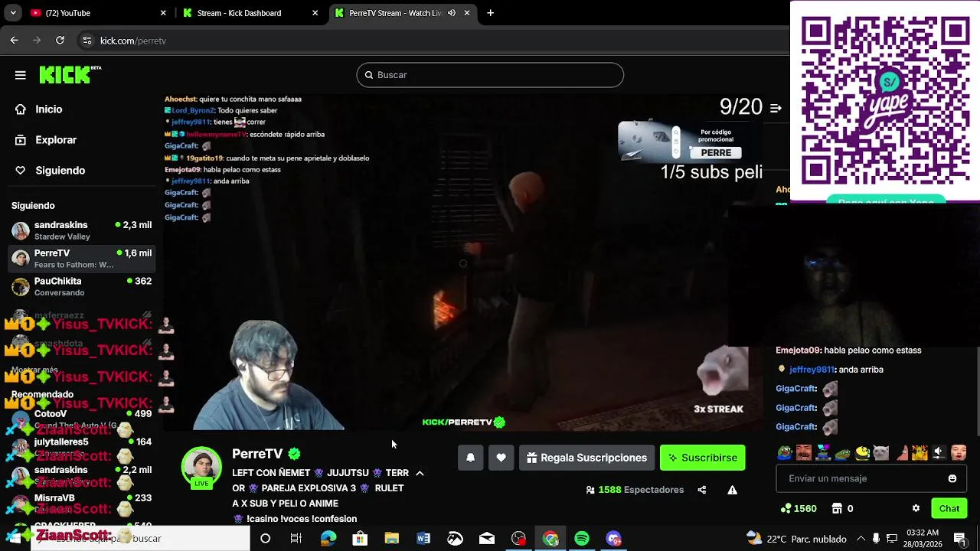Click the weather 22°C Parc. nublado widget
The image size is (980, 551).
[x=796, y=539]
